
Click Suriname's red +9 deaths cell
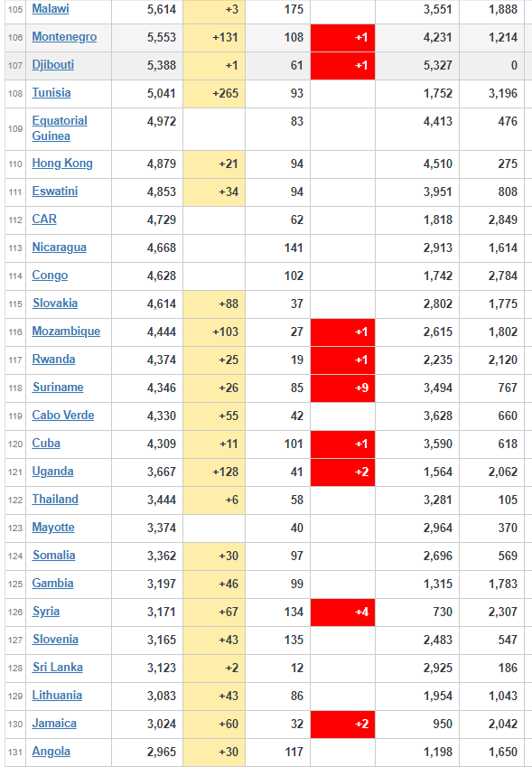[x=342, y=388]
